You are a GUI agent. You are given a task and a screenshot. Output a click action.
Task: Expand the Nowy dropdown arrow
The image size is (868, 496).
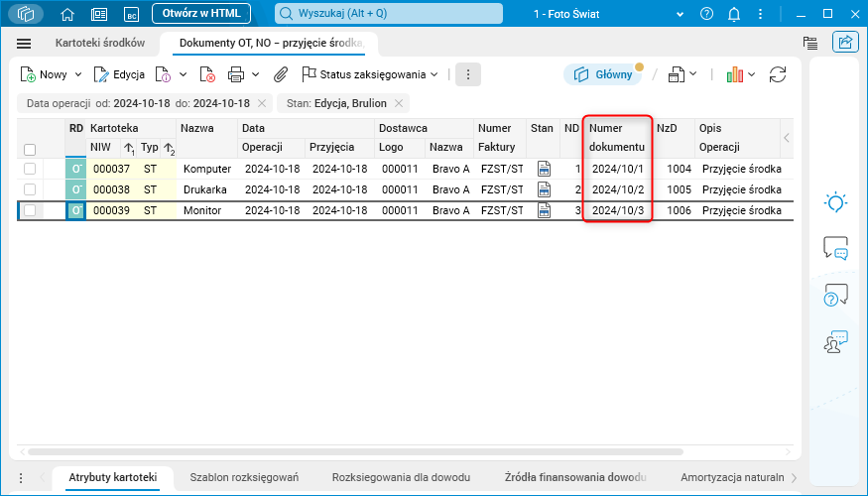[x=78, y=74]
